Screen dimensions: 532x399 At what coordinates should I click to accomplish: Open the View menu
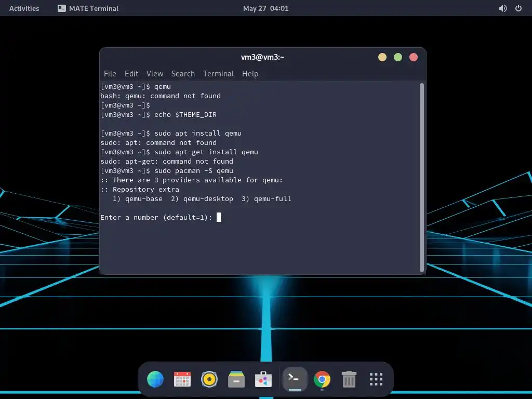(x=155, y=74)
